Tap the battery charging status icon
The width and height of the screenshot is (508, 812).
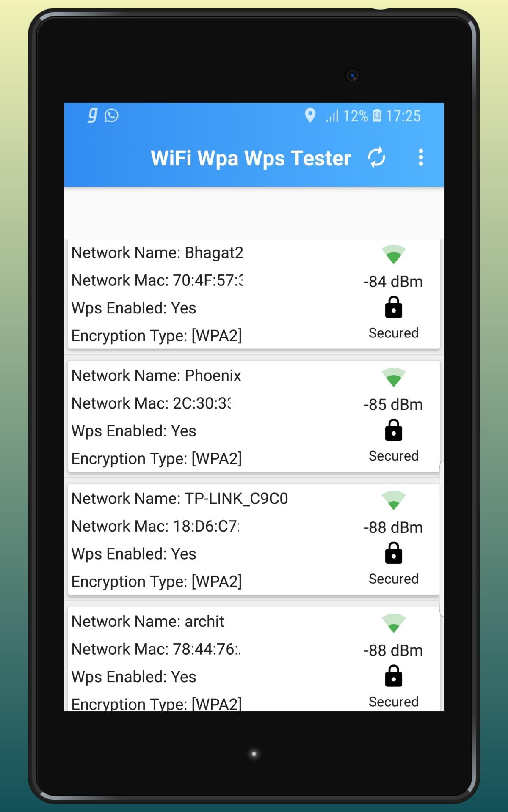tap(377, 115)
